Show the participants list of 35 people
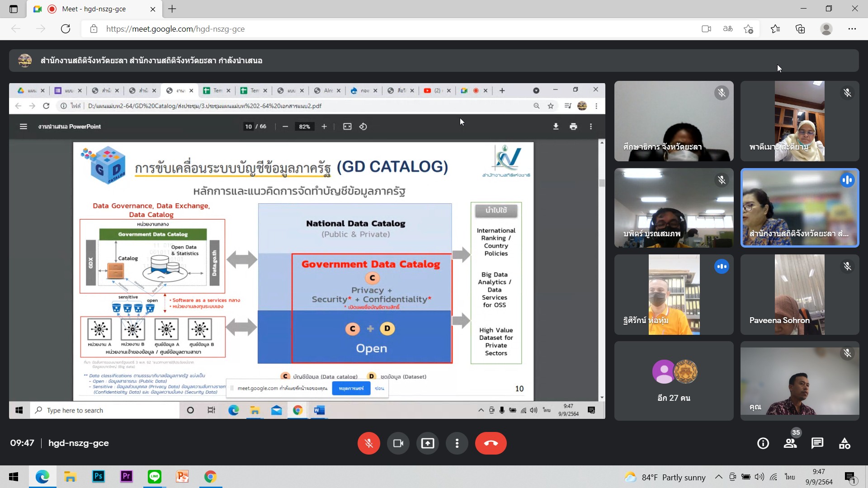Viewport: 868px width, 488px height. (x=791, y=443)
